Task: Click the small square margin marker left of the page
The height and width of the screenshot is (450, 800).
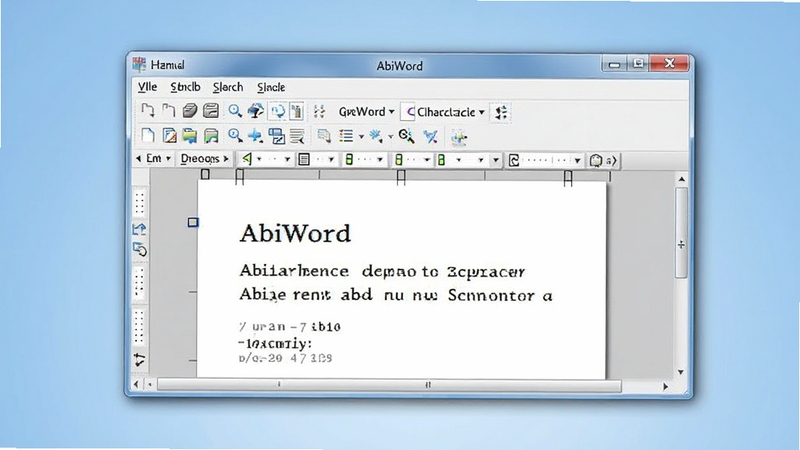Action: pos(193,222)
